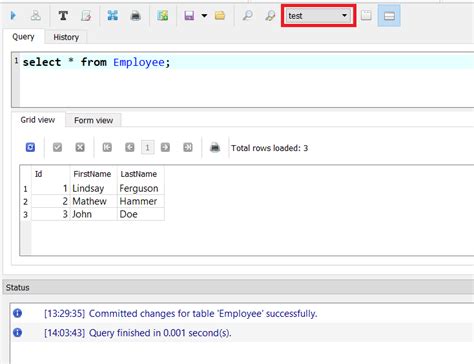Click the 'Ferguson' cell
Image resolution: width=474 pixels, height=364 pixels.
[x=141, y=188]
